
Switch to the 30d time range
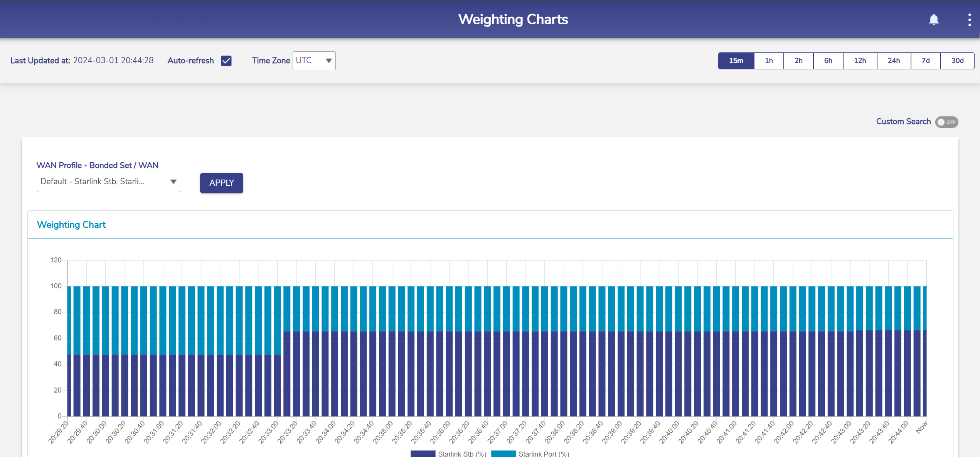pos(957,61)
